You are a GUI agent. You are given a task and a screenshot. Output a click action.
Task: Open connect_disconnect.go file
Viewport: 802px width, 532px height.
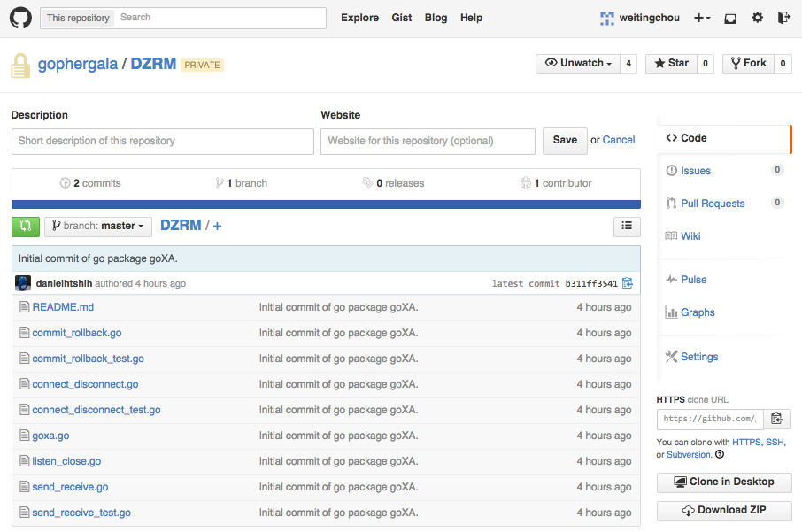click(x=85, y=384)
